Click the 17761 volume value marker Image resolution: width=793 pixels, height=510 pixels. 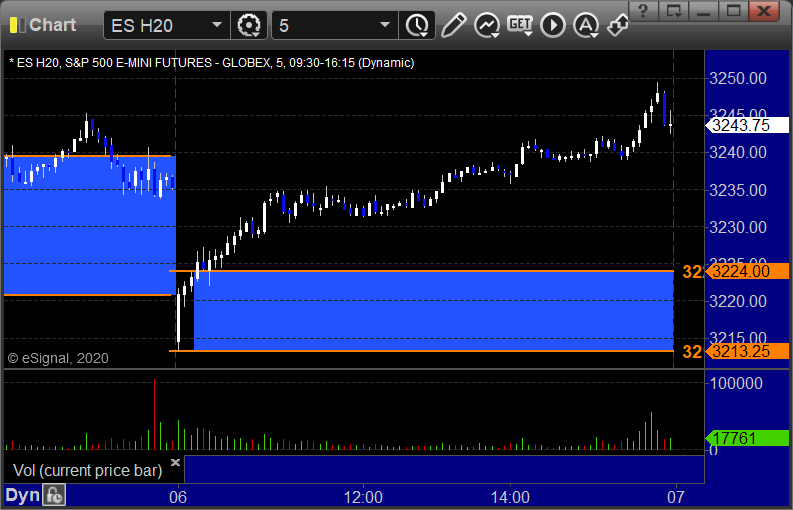(747, 438)
